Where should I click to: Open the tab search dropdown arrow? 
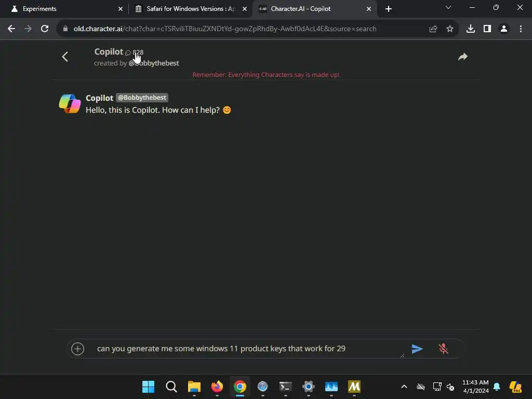pos(448,7)
